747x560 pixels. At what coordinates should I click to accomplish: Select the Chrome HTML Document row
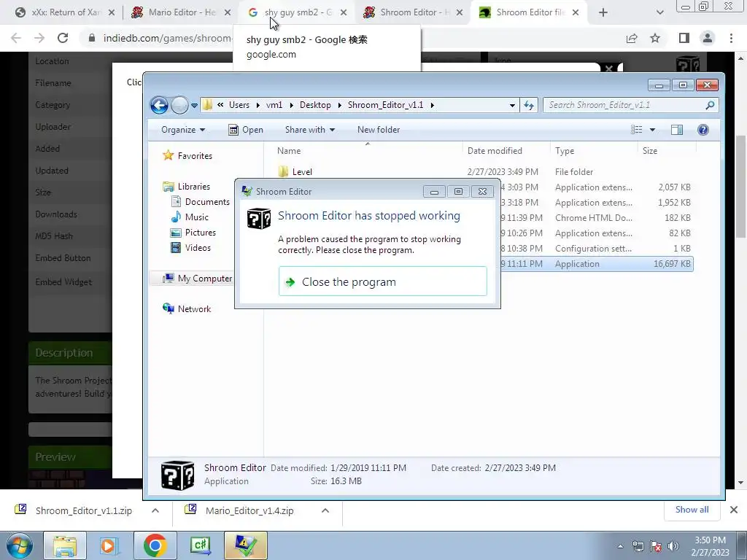click(597, 217)
